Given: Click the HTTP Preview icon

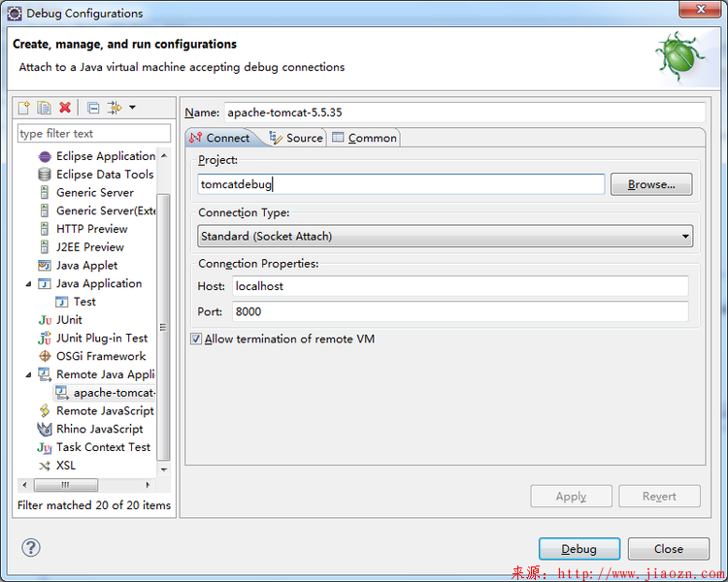Looking at the screenshot, I should pos(45,229).
